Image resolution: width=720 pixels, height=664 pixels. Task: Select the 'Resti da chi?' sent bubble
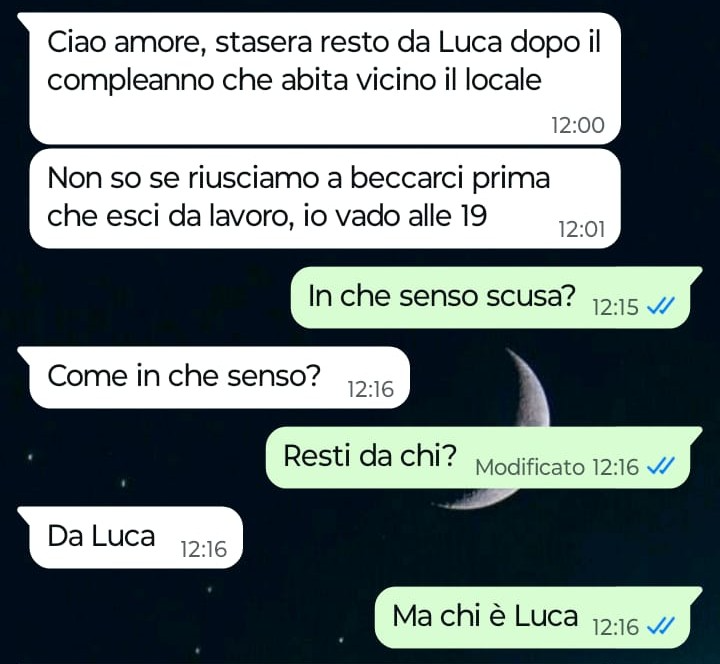[x=484, y=457]
